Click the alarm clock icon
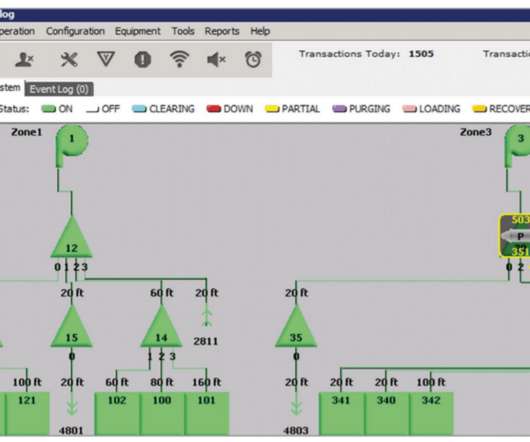 point(253,59)
